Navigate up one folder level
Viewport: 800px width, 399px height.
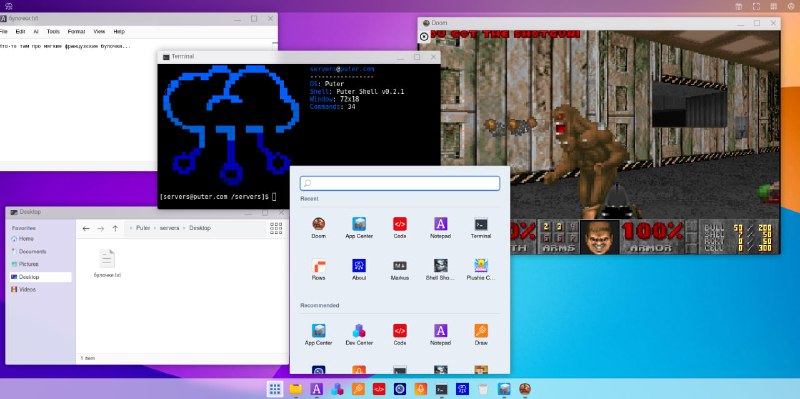tap(115, 229)
